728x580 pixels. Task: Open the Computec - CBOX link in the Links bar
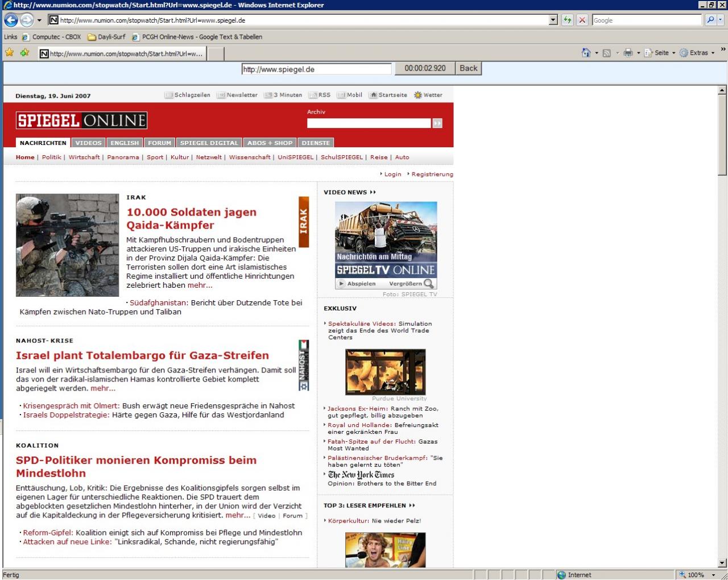[51, 37]
